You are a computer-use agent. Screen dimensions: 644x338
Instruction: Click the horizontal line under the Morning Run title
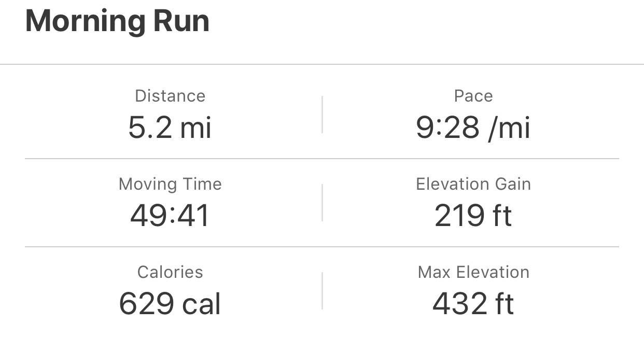pos(322,64)
